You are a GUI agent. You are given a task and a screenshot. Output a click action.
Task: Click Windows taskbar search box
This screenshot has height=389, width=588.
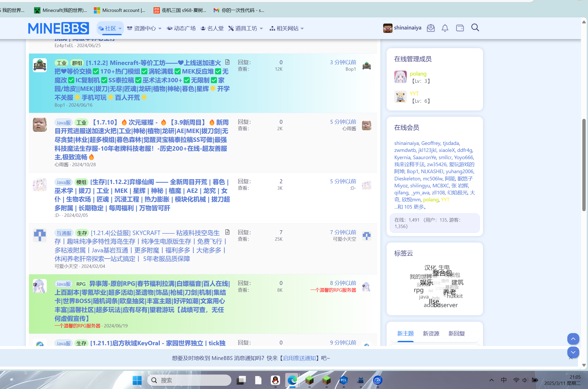(189, 380)
